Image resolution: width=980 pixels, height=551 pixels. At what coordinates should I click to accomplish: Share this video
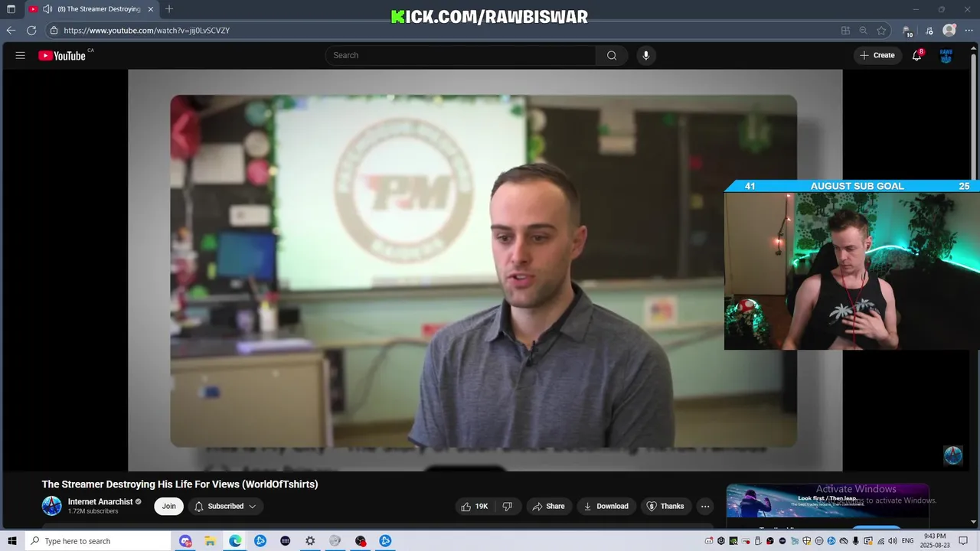[x=548, y=506]
